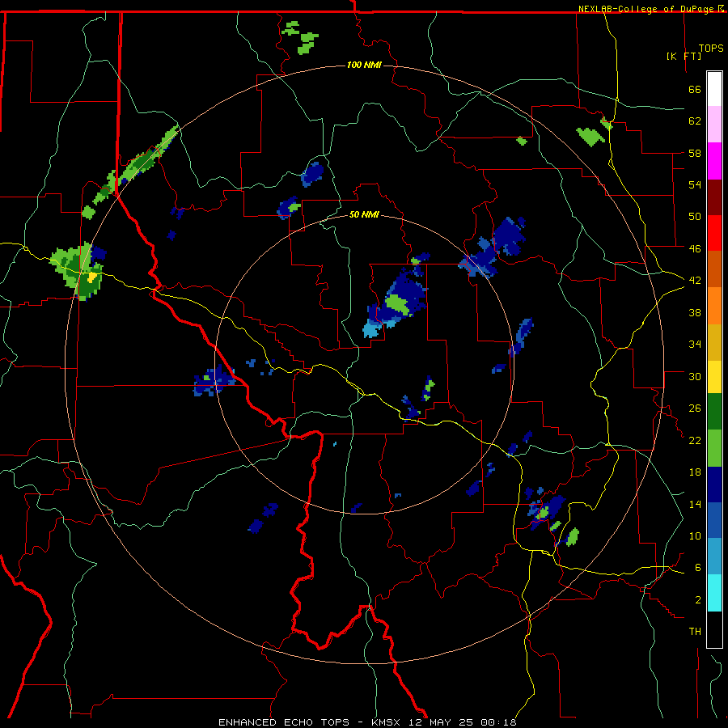Click legend value 34
The image size is (728, 728).
(x=695, y=344)
